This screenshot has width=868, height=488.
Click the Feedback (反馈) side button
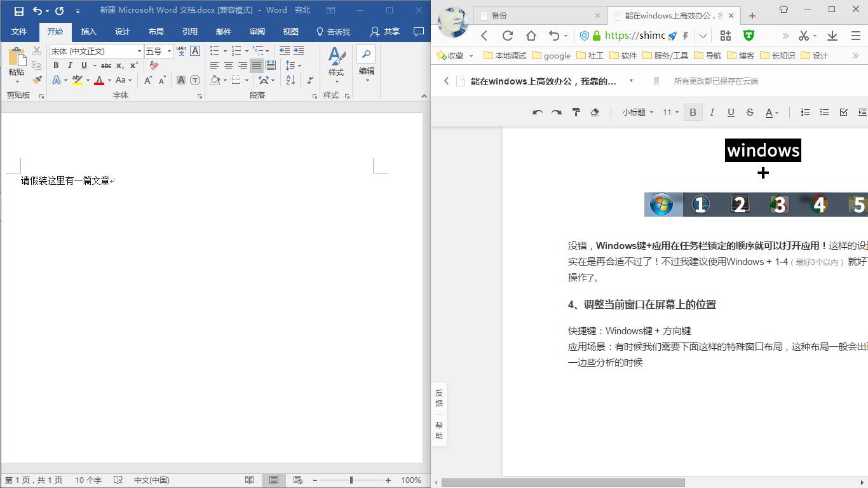(x=439, y=398)
